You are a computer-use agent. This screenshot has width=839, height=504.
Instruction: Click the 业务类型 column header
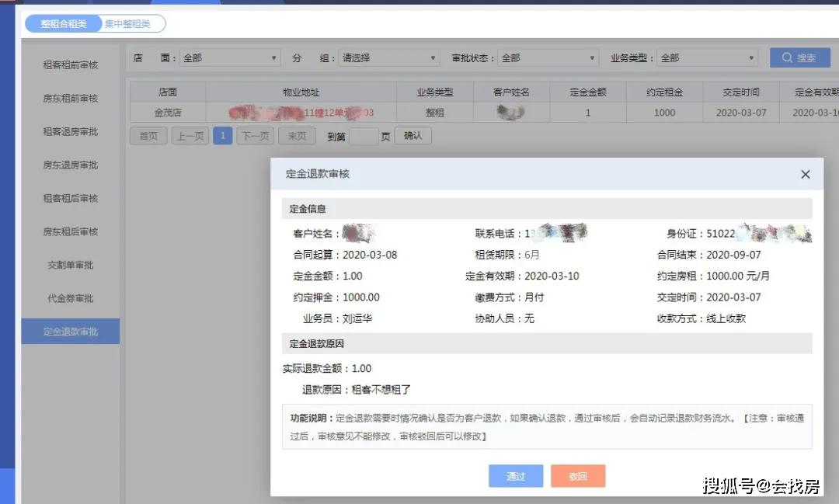tap(435, 92)
